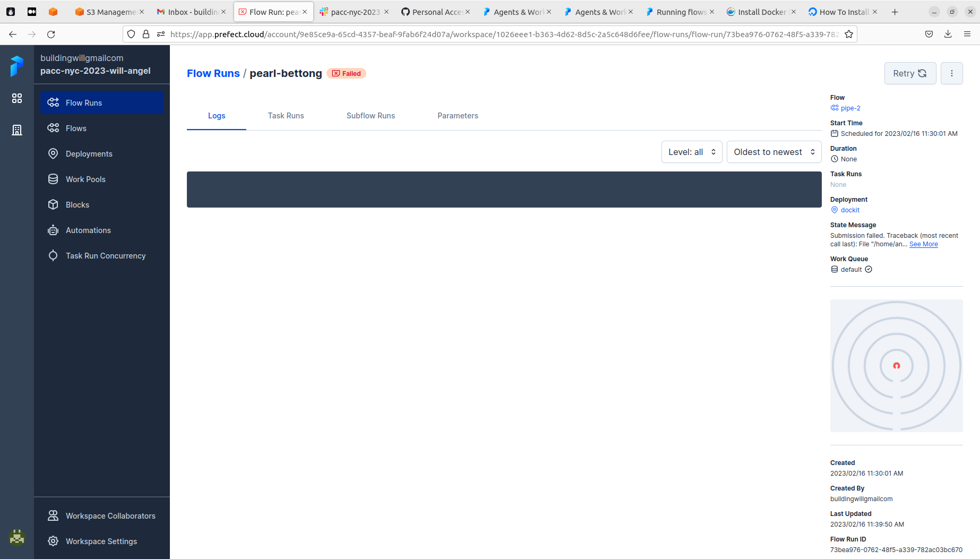Open the dockit deployment link
The height and width of the screenshot is (559, 980).
[x=850, y=210]
